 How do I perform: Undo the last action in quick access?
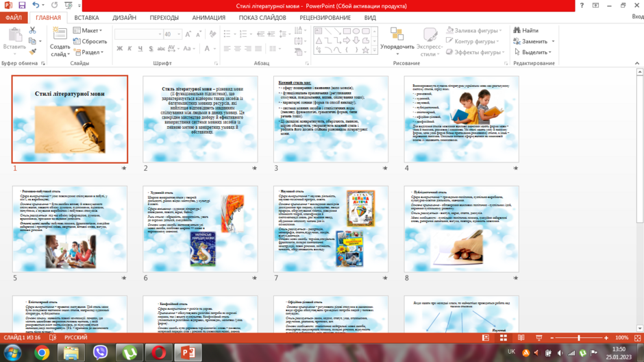pyautogui.click(x=36, y=5)
